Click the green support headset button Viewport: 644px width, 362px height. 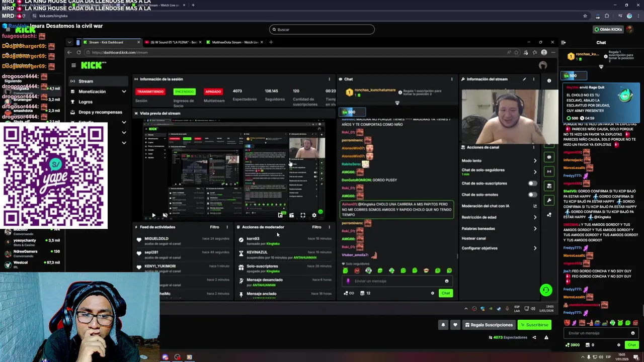click(546, 290)
